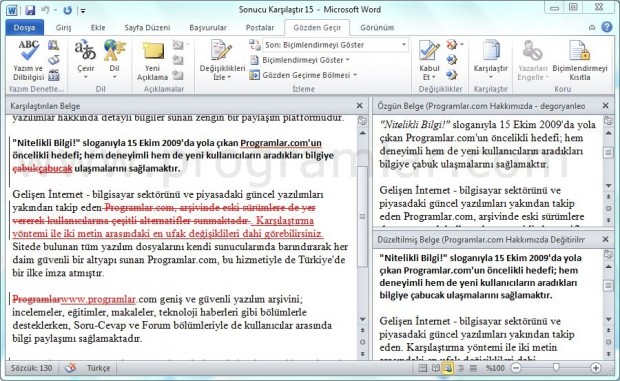Click scroll up arrow in Özgün Belge pane
This screenshot has height=381, width=620.
click(609, 133)
